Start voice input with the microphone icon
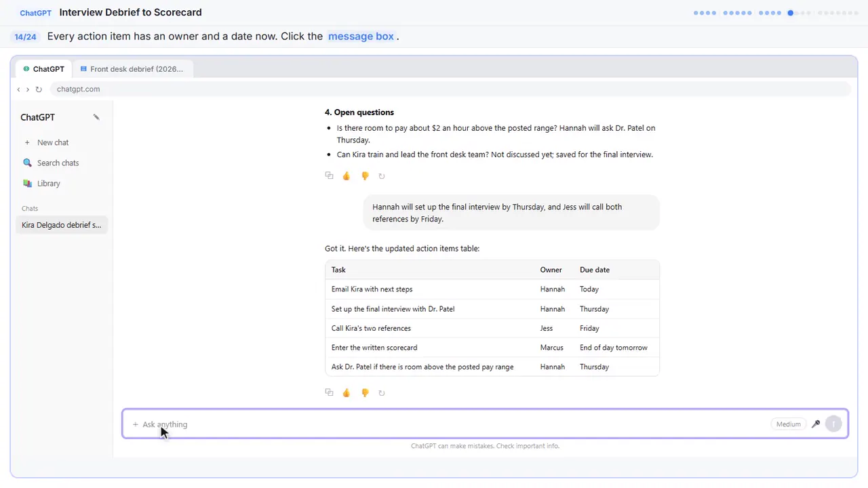Viewport: 868px width, 488px height. (816, 424)
